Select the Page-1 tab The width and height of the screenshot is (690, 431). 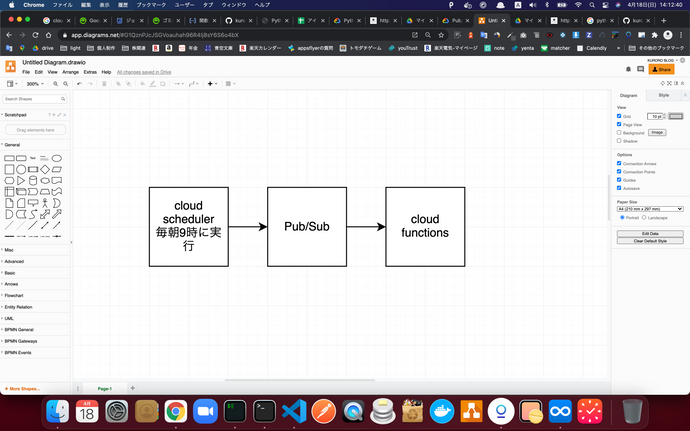(105, 389)
